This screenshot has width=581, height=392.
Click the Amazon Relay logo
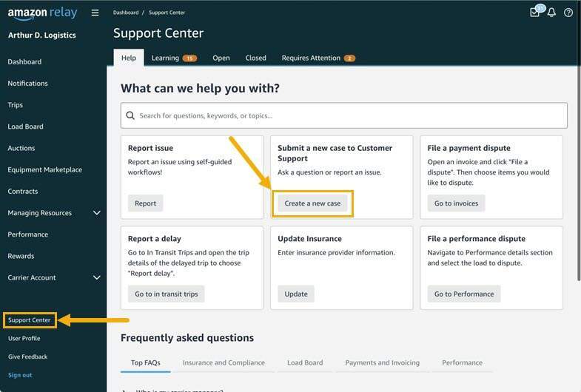(42, 13)
